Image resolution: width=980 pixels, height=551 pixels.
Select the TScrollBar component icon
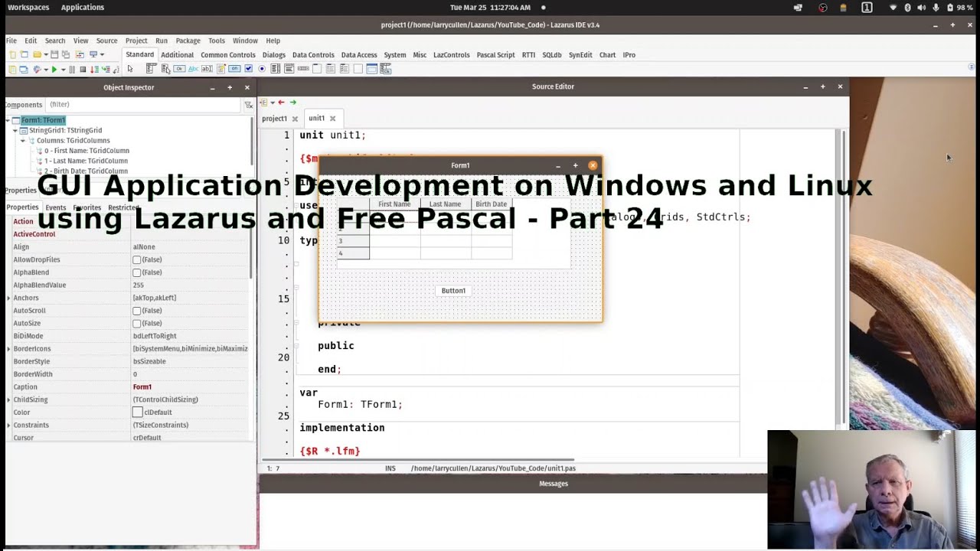point(303,69)
